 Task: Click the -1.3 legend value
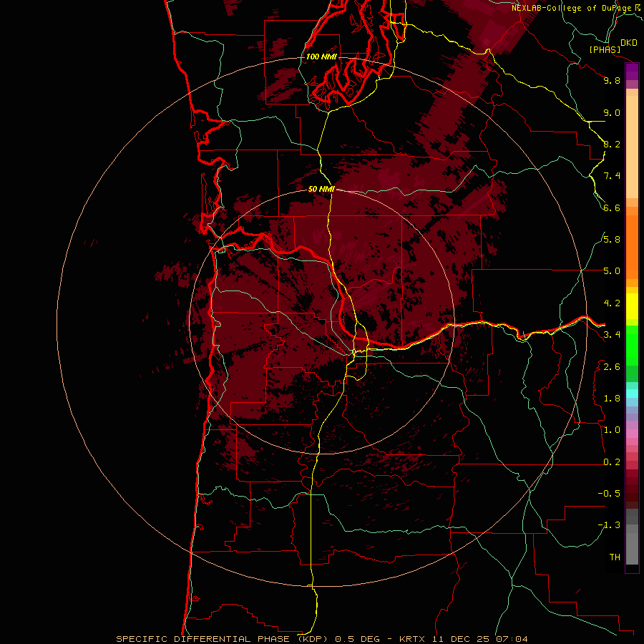(610, 525)
